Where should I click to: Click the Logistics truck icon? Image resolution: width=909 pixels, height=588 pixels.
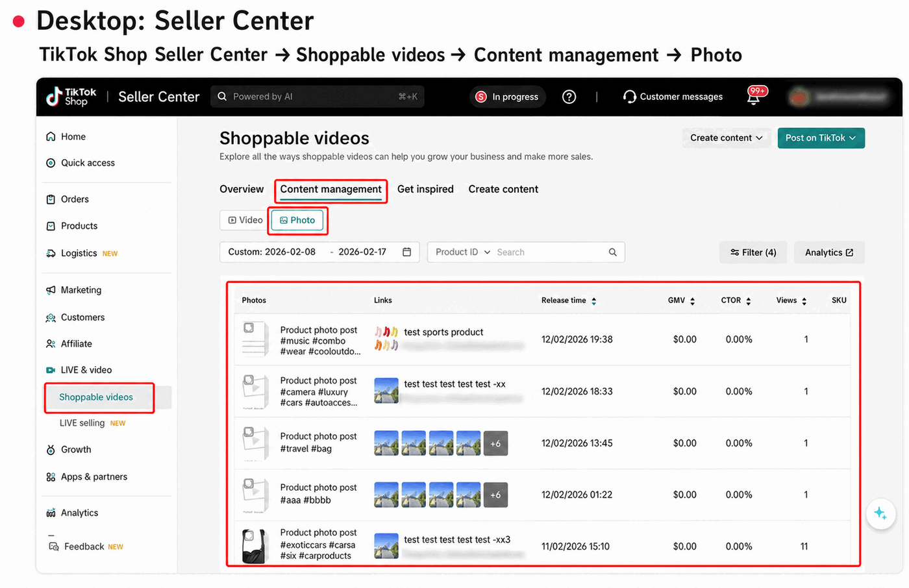point(51,253)
